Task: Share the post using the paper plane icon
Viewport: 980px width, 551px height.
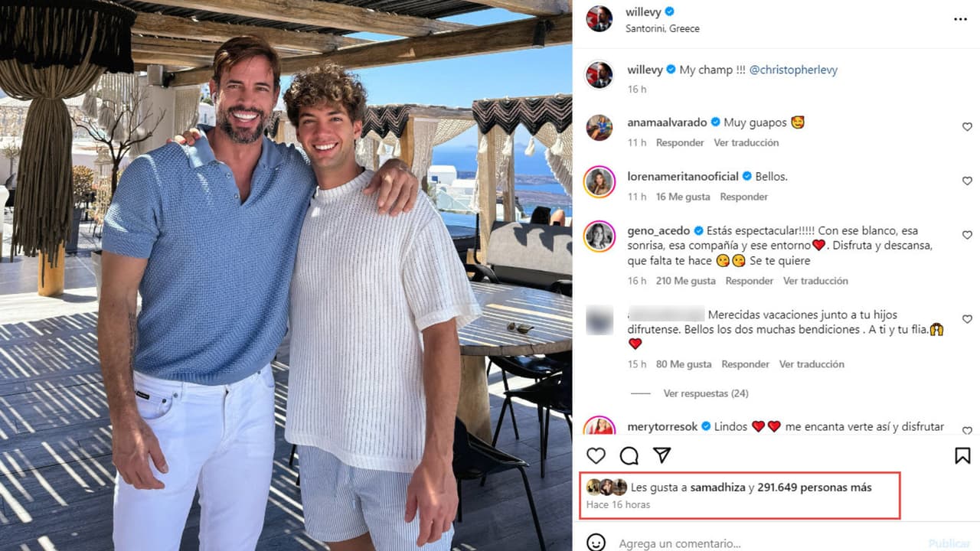Action: click(661, 455)
